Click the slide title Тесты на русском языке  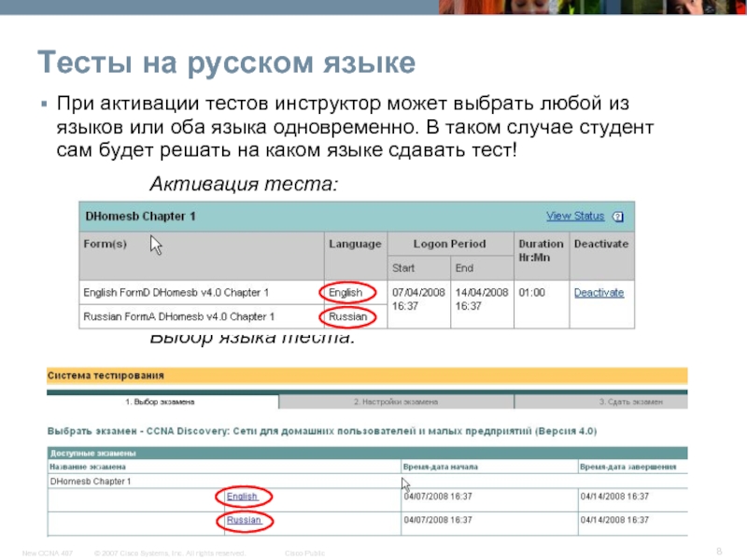click(227, 63)
